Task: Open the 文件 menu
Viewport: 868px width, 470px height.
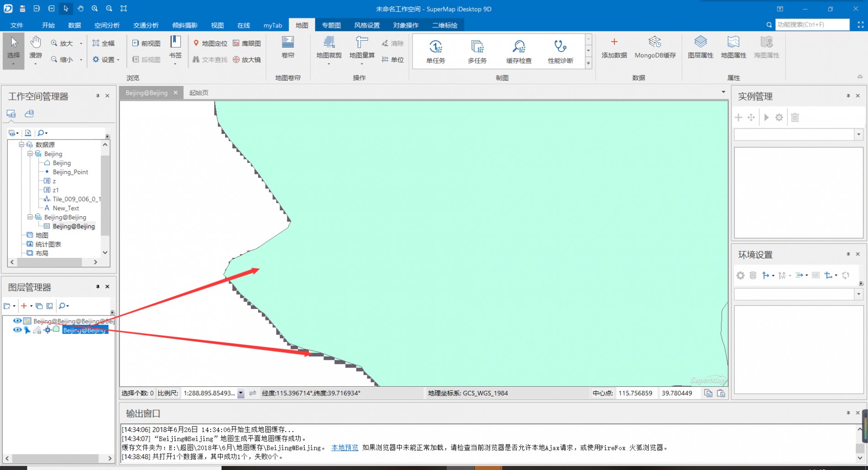Action: point(17,25)
